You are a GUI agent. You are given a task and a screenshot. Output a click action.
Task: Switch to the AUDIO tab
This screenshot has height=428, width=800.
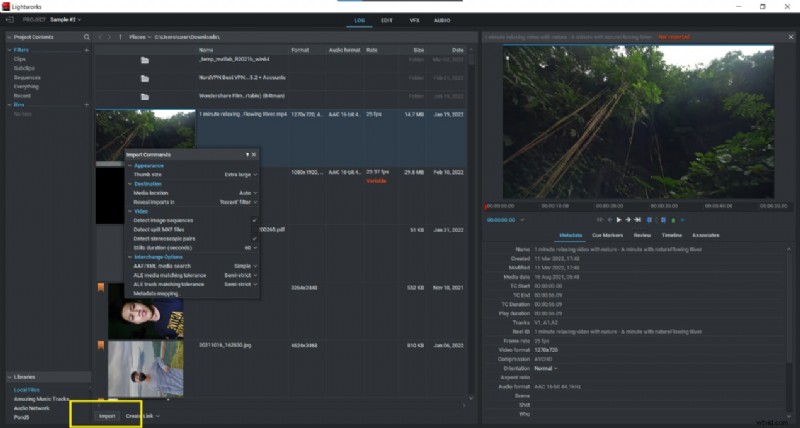click(x=442, y=20)
